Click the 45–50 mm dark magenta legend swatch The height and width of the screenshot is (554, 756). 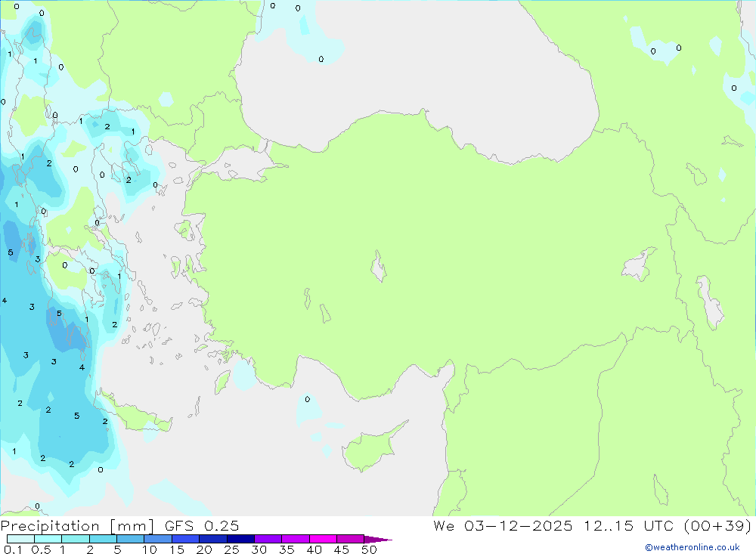pos(351,539)
